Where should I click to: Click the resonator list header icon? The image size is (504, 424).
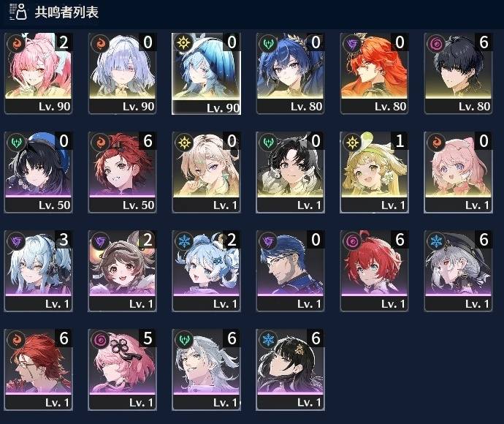pyautogui.click(x=18, y=12)
